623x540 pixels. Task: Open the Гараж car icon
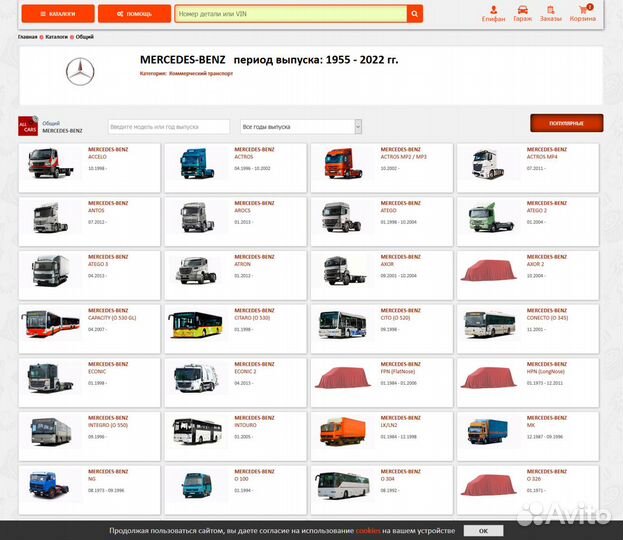522,14
